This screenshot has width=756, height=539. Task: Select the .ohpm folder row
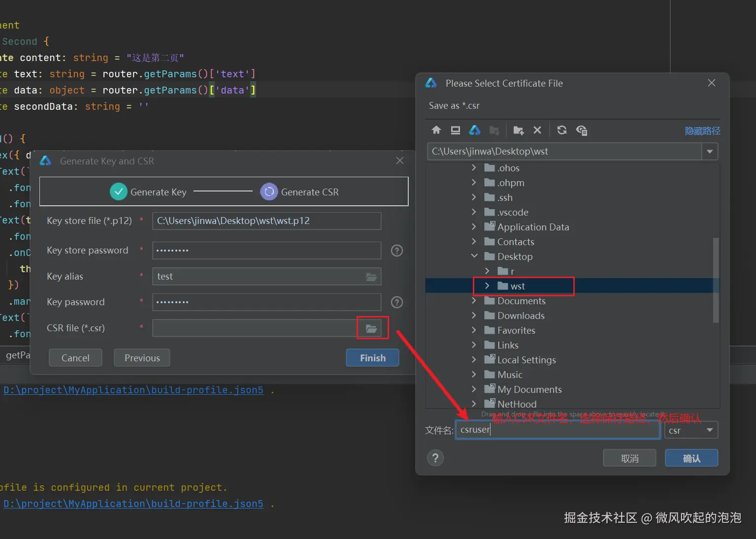[x=569, y=183]
